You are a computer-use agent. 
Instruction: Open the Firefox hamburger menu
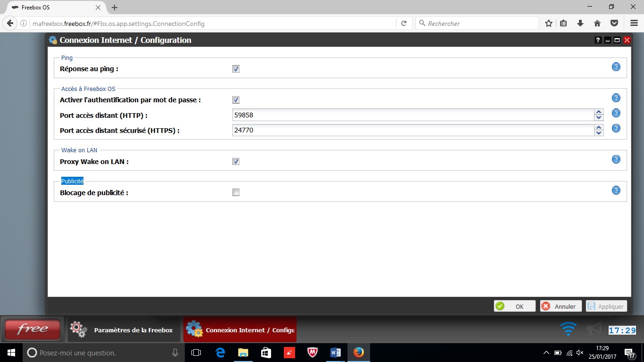point(634,23)
